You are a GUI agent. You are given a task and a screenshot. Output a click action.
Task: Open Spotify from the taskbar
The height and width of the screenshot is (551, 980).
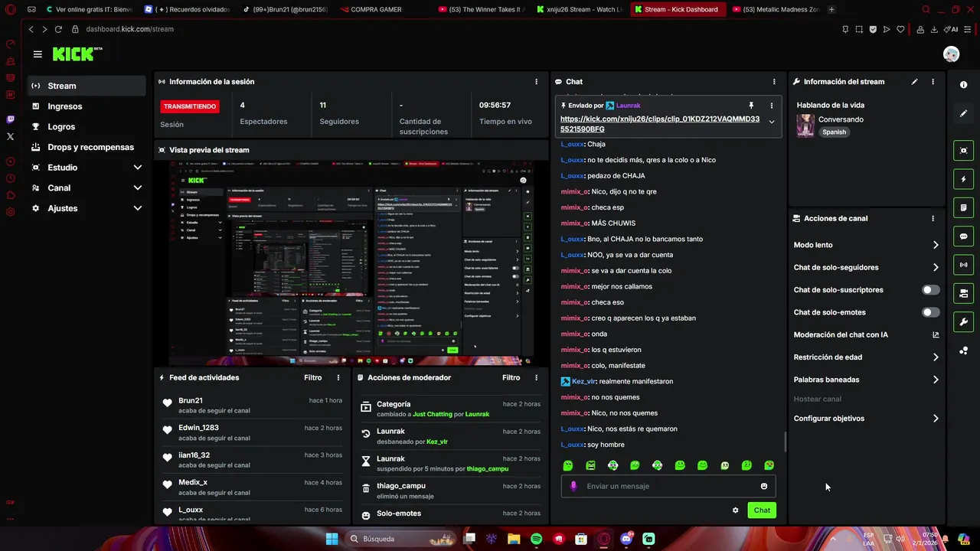536,539
